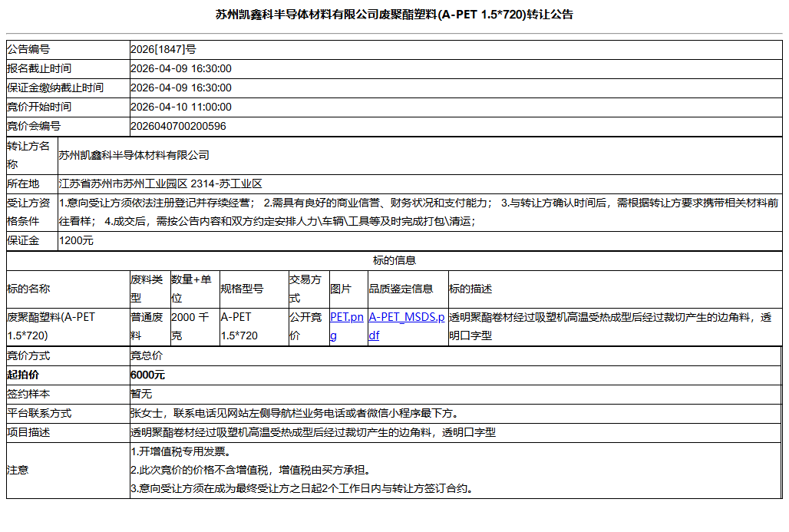Viewport: 789px width, 532px height.
Task: Select transferor name 苏州凯鑫科半导体材料有限公司 in table
Action: [x=134, y=155]
